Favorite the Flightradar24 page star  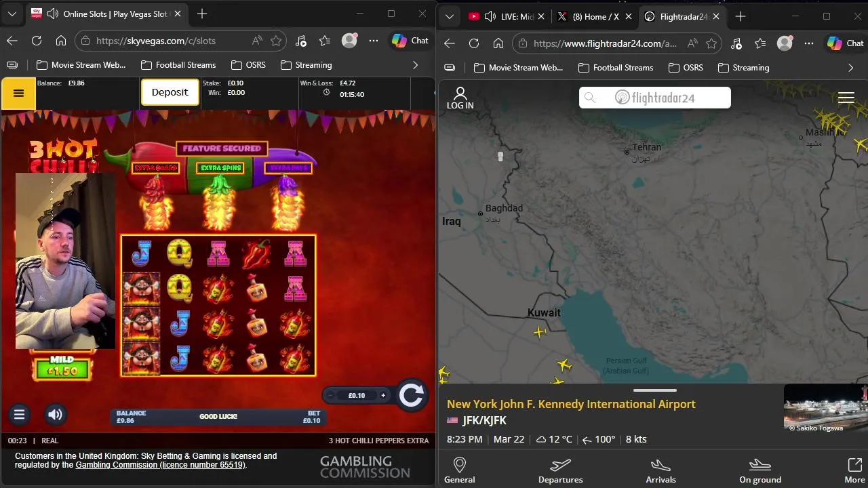click(711, 43)
